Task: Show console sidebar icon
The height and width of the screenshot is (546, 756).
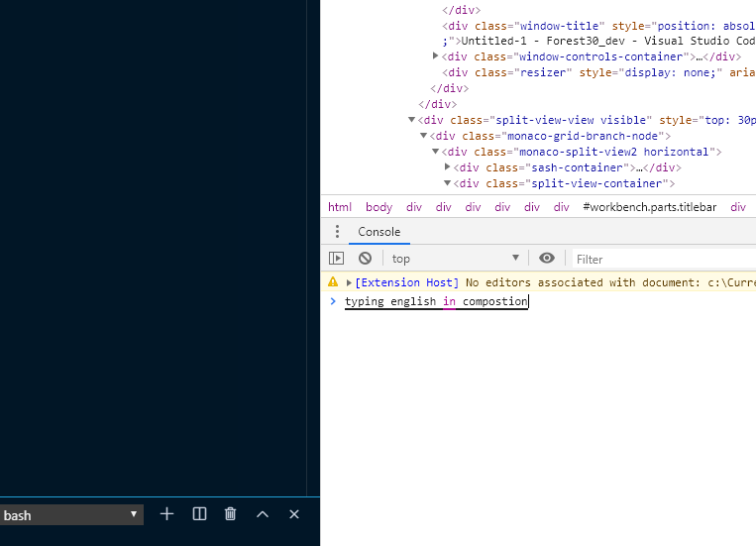Action: (336, 259)
